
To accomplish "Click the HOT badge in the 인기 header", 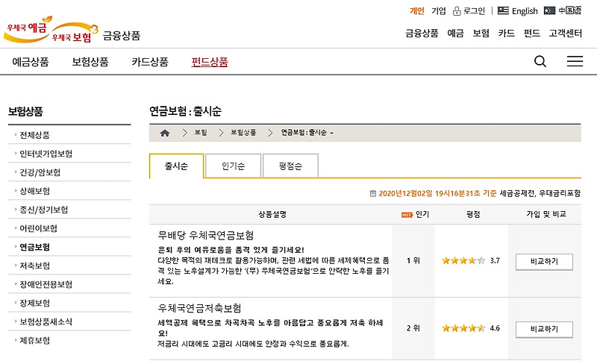I will (407, 215).
